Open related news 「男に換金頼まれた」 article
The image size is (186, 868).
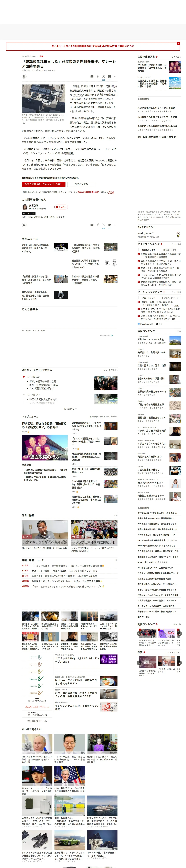[x=86, y=248]
